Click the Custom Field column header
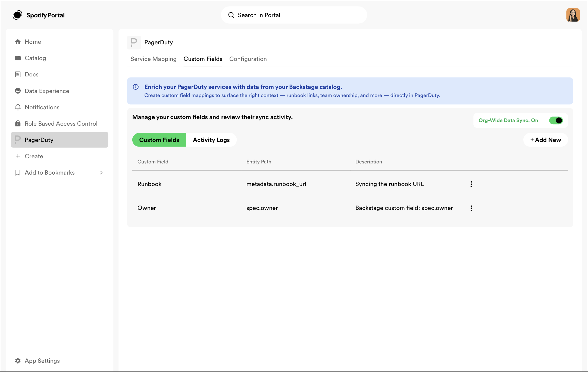588x372 pixels. coord(153,162)
